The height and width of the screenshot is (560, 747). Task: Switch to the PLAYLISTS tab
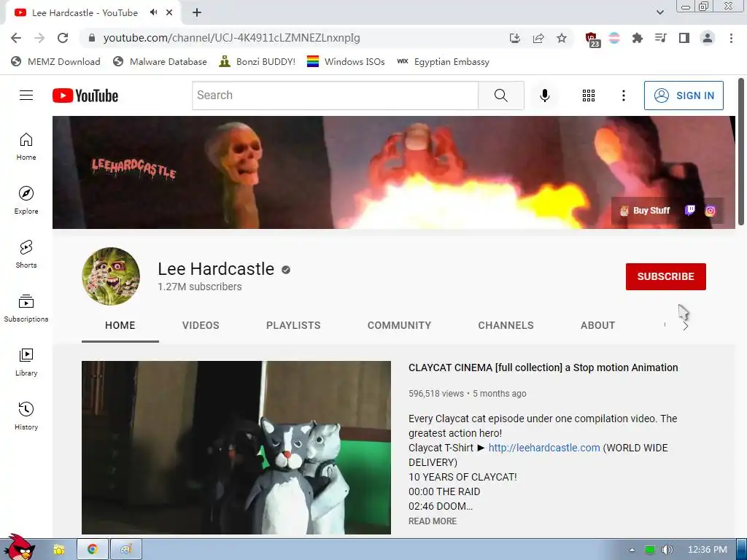point(293,325)
